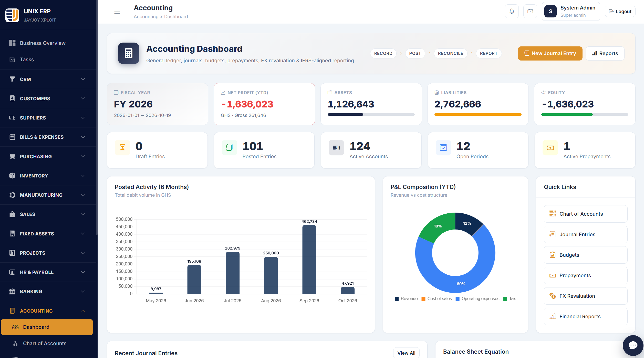Click the Active Prepayments cash icon
The height and width of the screenshot is (358, 644).
point(550,147)
